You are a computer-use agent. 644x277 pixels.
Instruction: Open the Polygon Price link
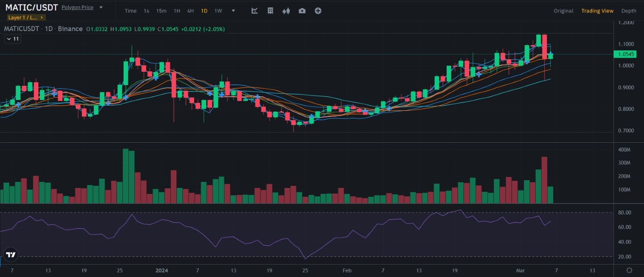pos(77,7)
